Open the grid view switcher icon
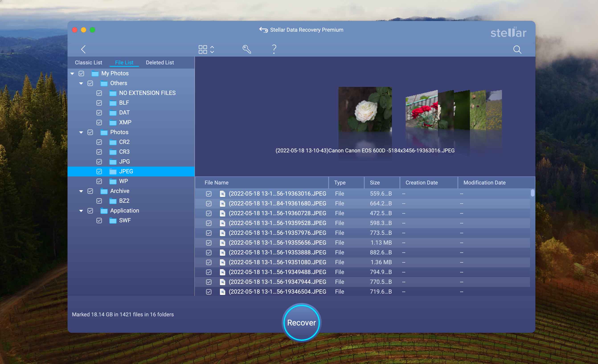 tap(203, 49)
